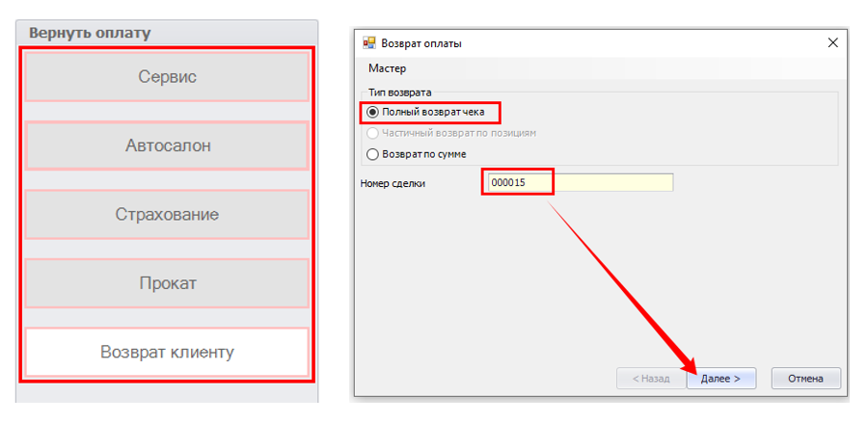868x423 pixels.
Task: Click the dialog window icon in title bar
Action: pos(368,43)
